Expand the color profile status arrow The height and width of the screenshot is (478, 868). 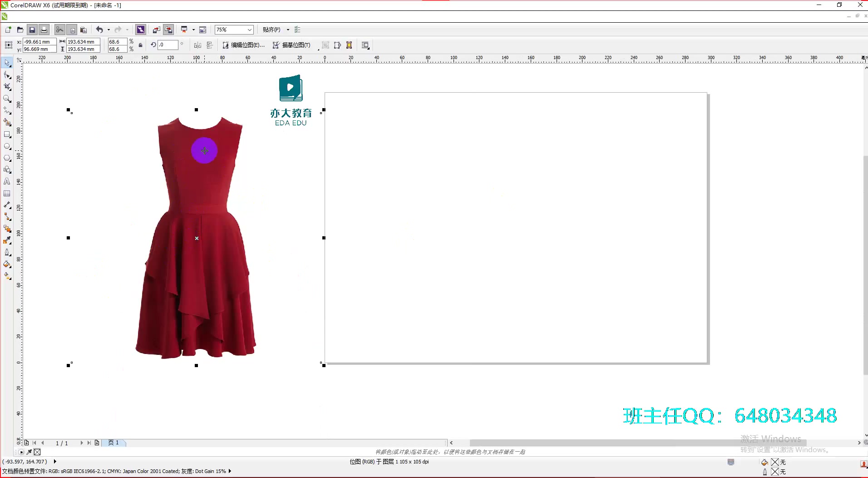pos(230,471)
